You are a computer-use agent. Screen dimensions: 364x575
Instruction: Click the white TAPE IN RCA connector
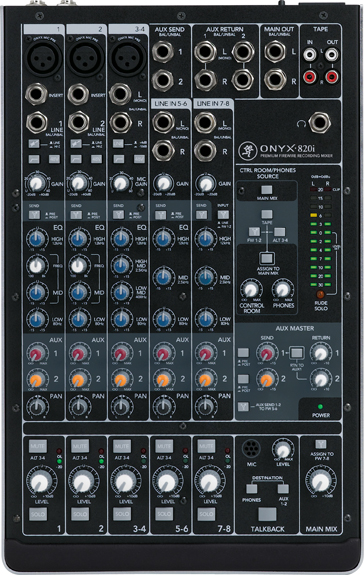[309, 55]
